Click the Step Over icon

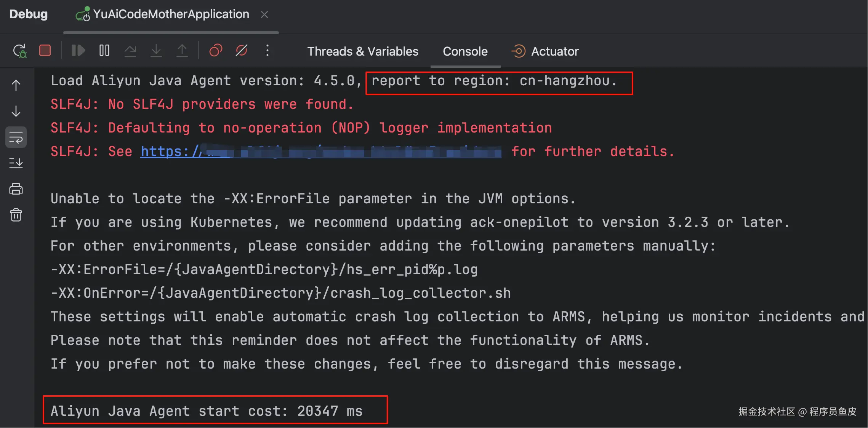pyautogui.click(x=130, y=51)
